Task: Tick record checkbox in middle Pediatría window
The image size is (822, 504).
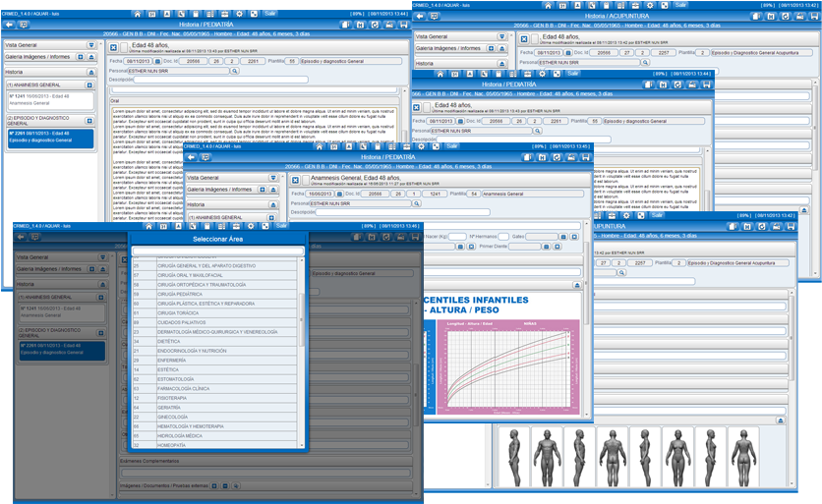Action: point(427,107)
